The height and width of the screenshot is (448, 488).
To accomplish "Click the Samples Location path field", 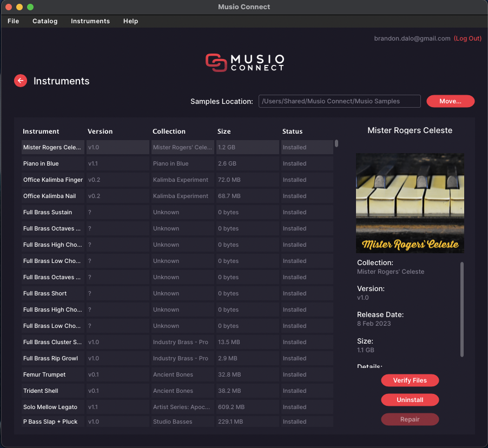I will [340, 101].
